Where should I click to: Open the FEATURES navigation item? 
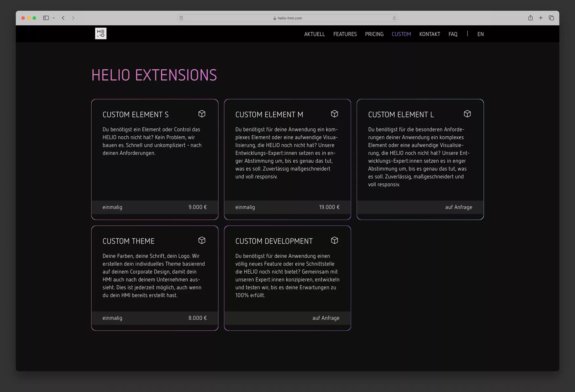[345, 34]
